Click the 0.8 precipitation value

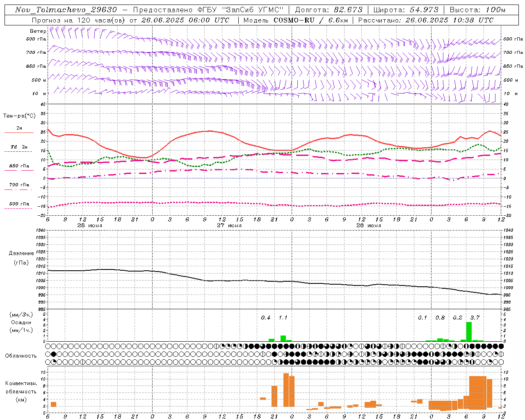pyautogui.click(x=440, y=317)
